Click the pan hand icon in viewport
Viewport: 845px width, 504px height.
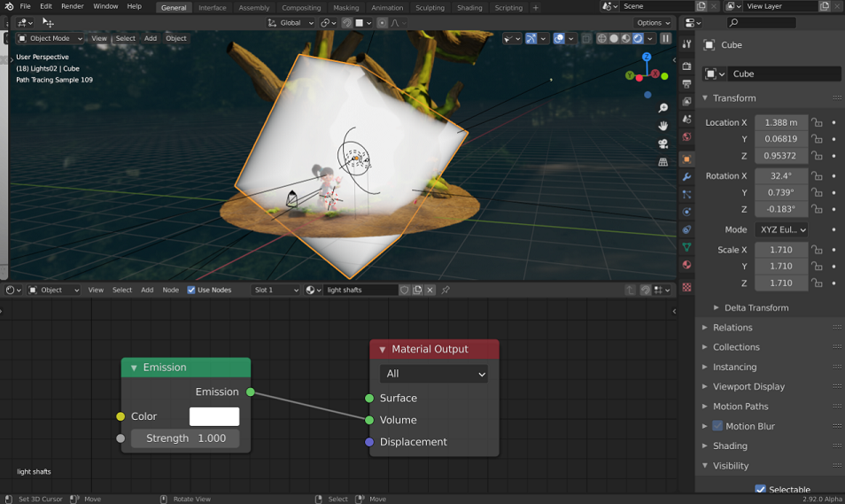(663, 126)
